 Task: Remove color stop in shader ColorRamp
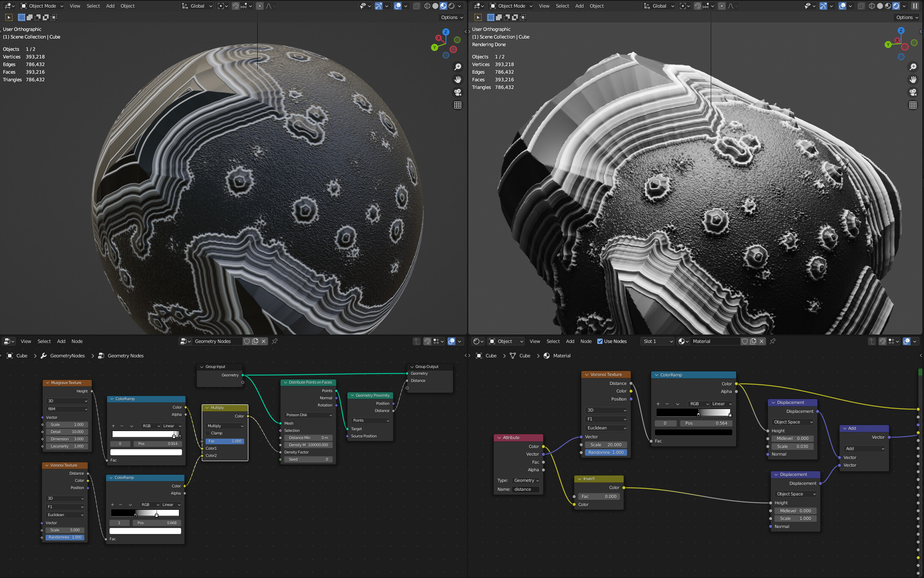click(x=667, y=404)
